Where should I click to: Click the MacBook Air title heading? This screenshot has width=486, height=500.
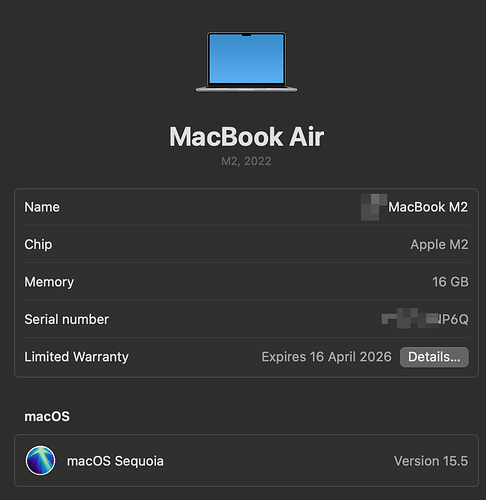click(246, 137)
